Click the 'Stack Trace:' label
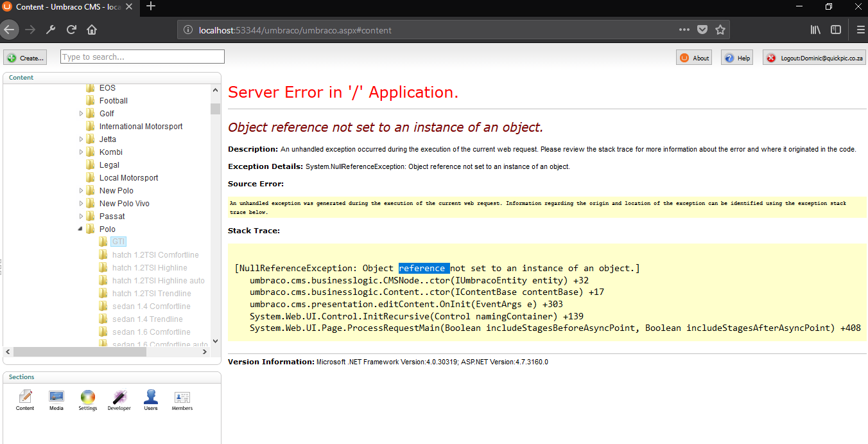This screenshot has width=868, height=444. point(254,231)
